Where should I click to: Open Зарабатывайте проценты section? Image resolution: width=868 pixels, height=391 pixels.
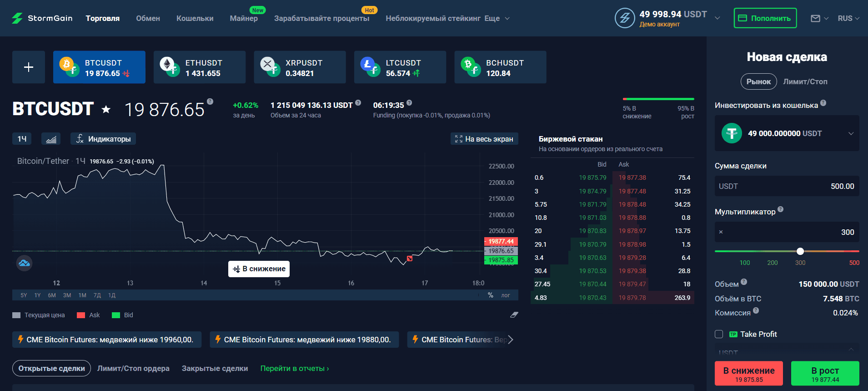[x=321, y=18]
